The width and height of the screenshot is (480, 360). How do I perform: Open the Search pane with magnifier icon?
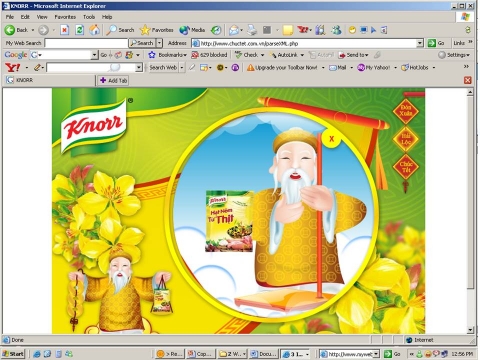coord(120,30)
